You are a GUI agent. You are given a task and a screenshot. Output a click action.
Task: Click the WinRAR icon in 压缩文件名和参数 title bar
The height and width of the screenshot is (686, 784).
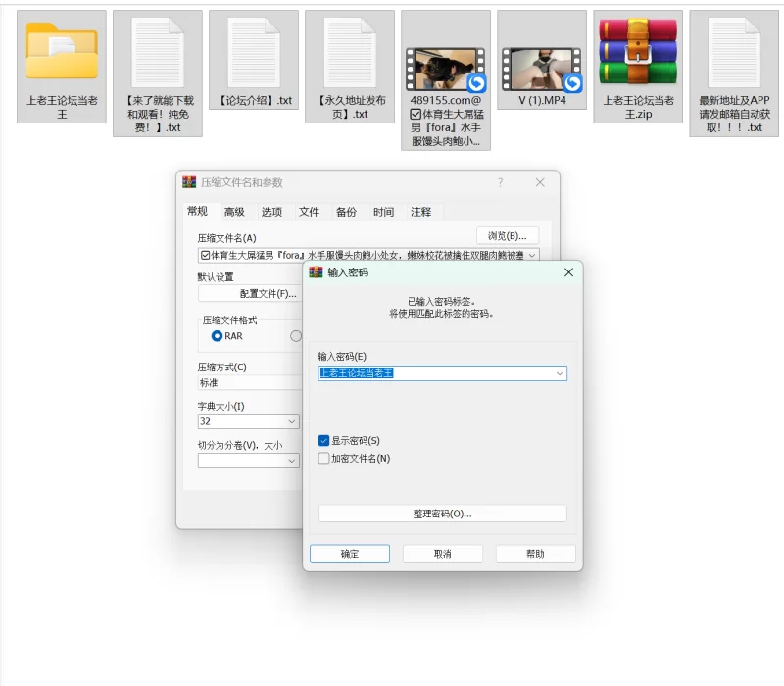click(x=189, y=182)
